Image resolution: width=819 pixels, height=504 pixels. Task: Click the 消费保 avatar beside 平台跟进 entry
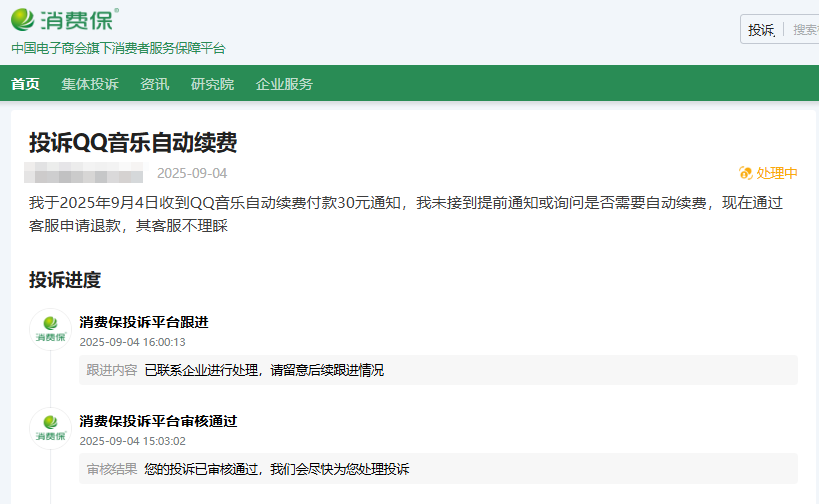point(50,329)
